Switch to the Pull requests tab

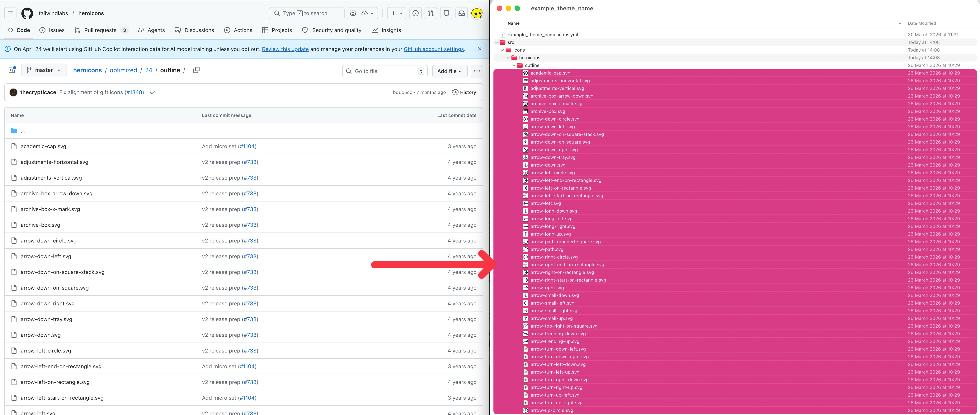click(100, 30)
